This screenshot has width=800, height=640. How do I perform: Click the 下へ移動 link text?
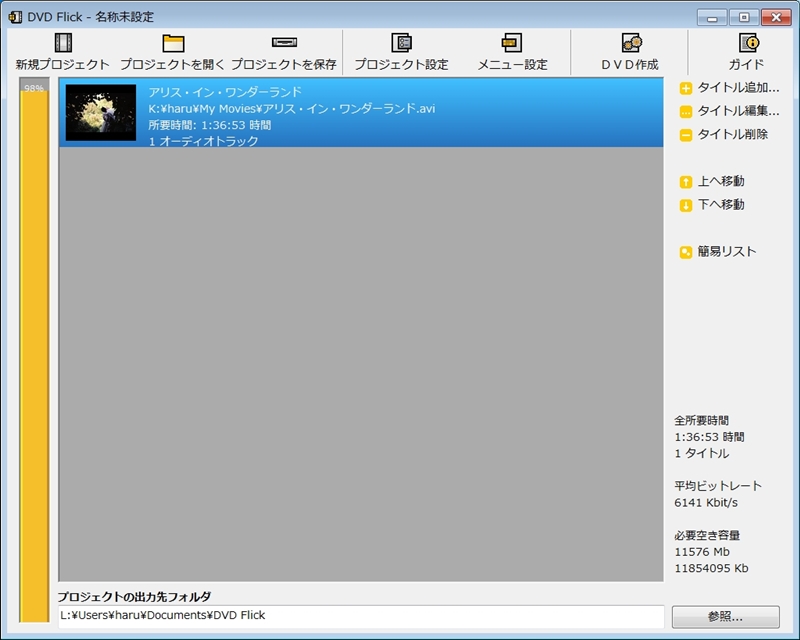(721, 205)
